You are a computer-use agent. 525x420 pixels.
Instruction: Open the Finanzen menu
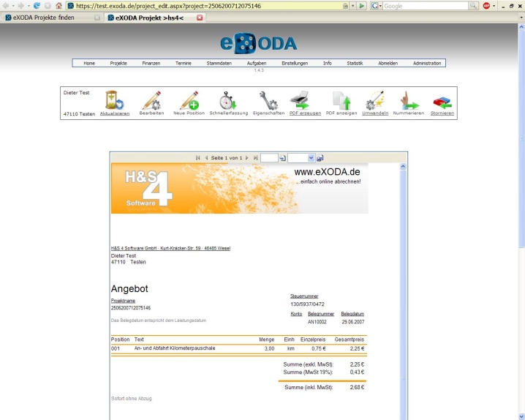tap(151, 63)
